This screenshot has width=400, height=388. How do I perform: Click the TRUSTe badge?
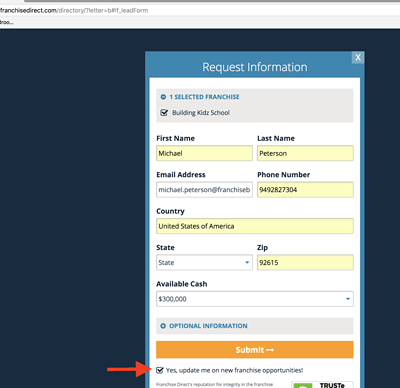(322, 385)
